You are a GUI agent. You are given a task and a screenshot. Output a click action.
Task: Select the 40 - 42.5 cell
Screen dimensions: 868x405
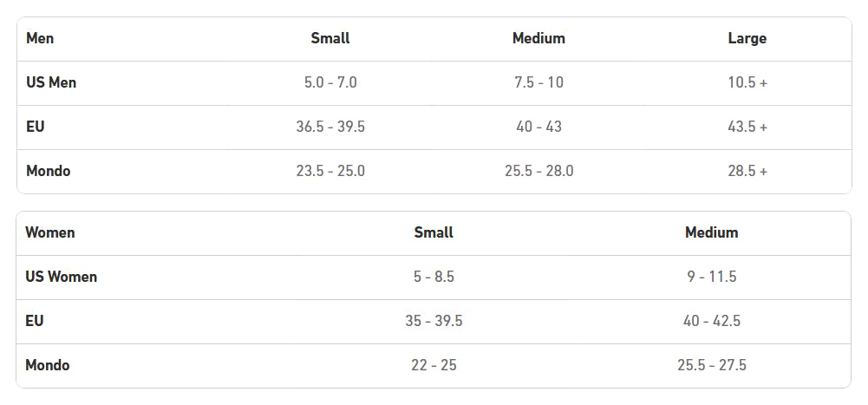711,321
